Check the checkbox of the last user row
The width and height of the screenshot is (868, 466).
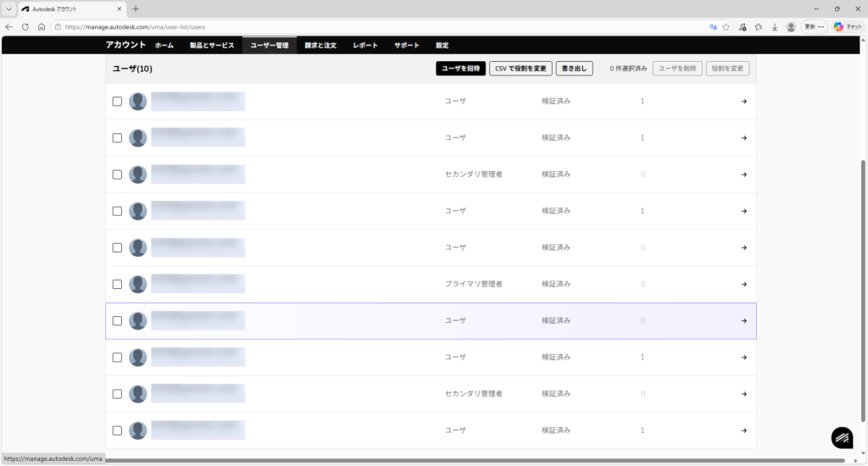tap(117, 430)
